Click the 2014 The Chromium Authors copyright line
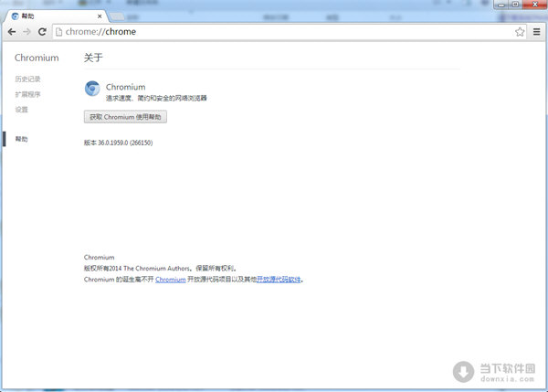Screen dimensions: 548x392 [x=161, y=269]
